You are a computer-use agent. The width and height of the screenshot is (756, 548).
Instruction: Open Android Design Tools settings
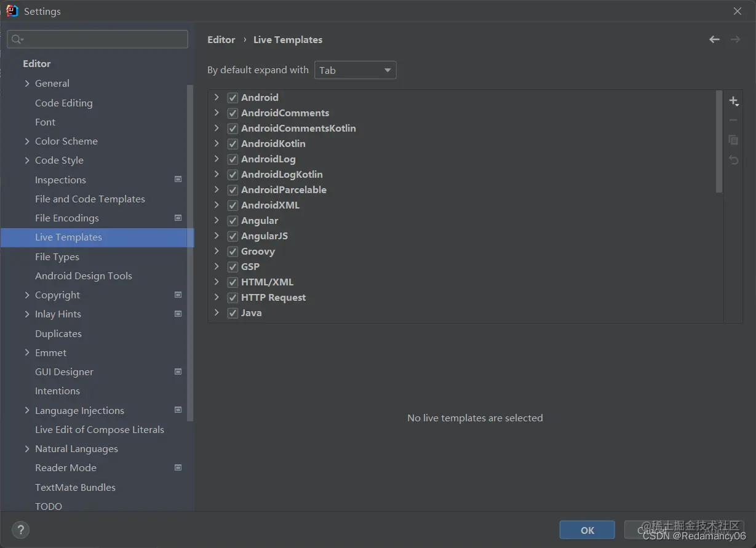(x=84, y=276)
